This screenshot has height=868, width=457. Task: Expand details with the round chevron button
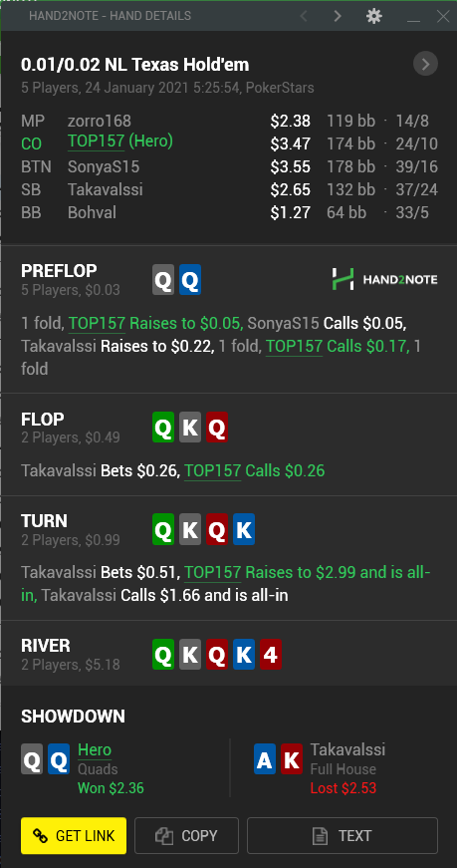pos(425,65)
